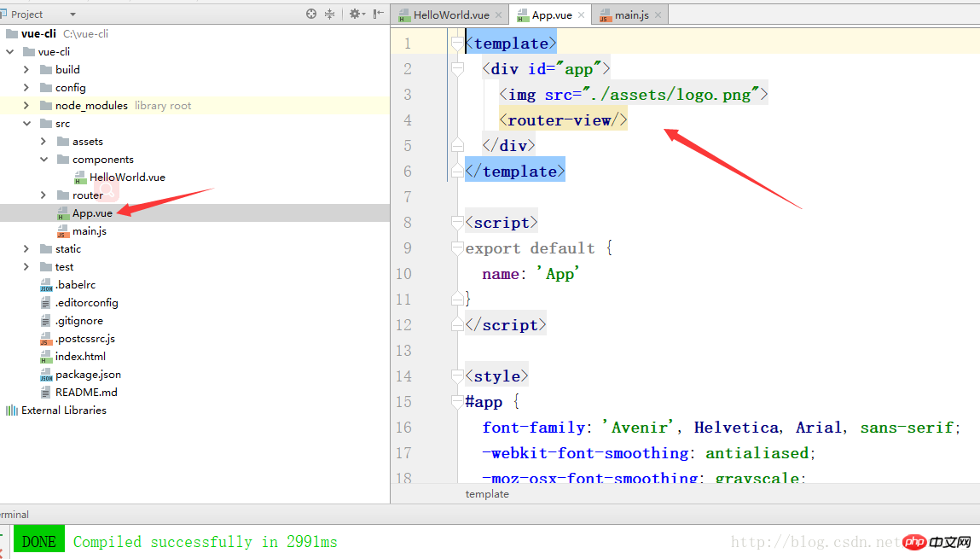Viewport: 980px width, 559px height.
Task: Click the index.html file icon
Action: pyautogui.click(x=46, y=357)
